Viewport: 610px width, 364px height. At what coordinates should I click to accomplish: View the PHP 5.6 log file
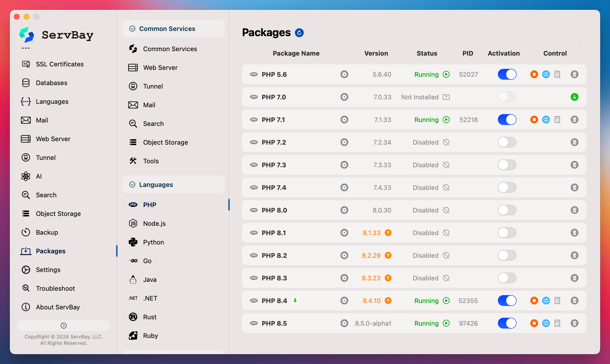click(558, 74)
